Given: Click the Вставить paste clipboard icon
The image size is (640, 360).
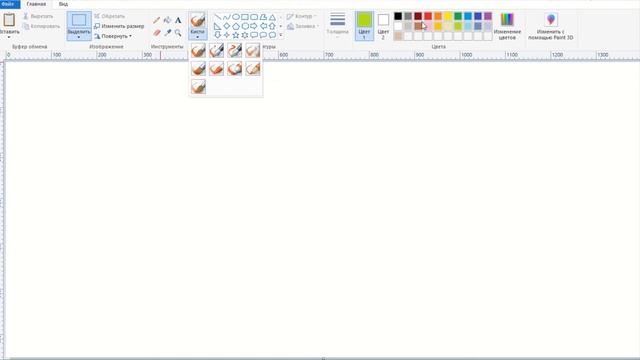Looking at the screenshot, I should pos(9,20).
